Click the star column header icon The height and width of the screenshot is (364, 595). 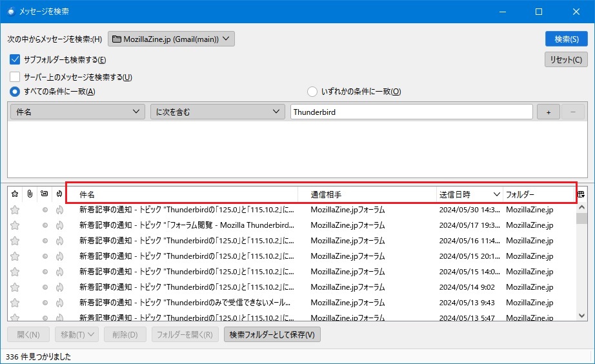[x=15, y=194]
